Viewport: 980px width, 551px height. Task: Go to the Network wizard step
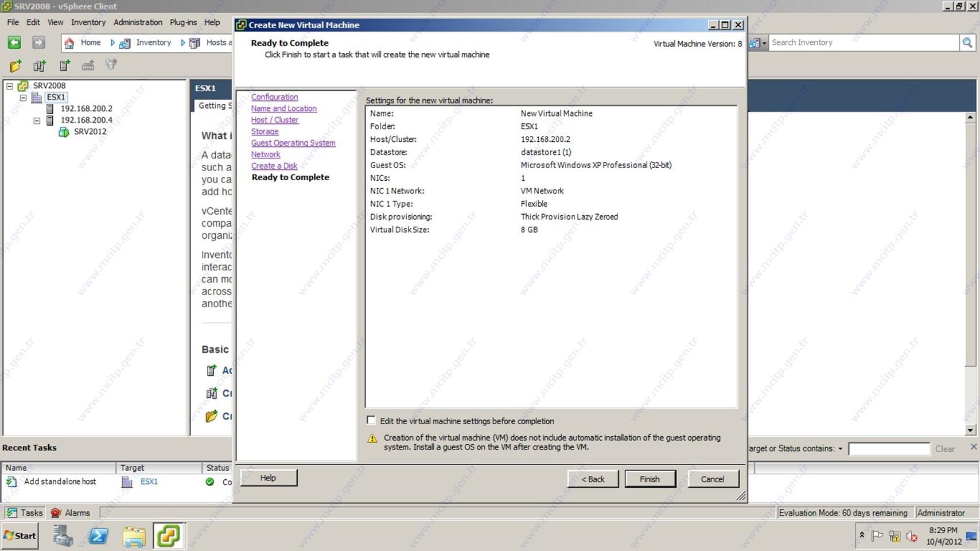(x=266, y=154)
